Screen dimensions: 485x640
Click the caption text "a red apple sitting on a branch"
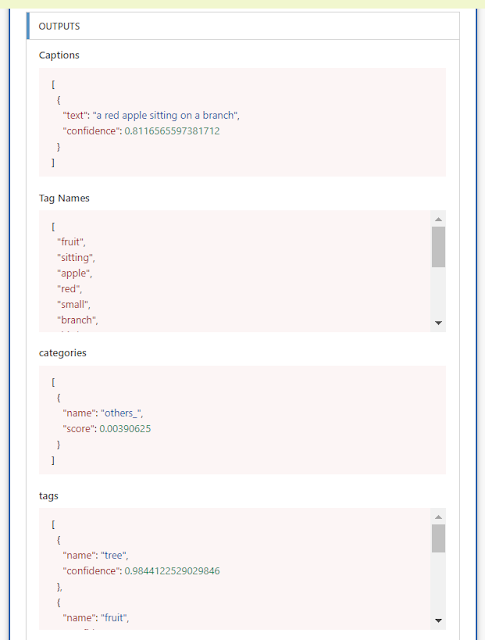coord(165,116)
